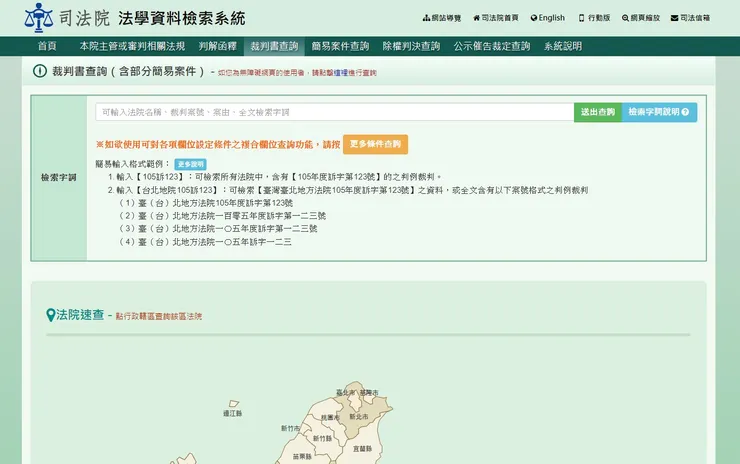The image size is (740, 464).
Task: Open 檢索字詞說明 help button
Action: [x=659, y=112]
